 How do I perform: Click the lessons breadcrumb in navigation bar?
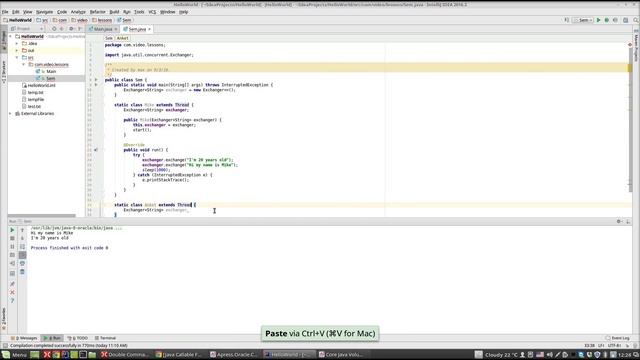click(x=102, y=20)
